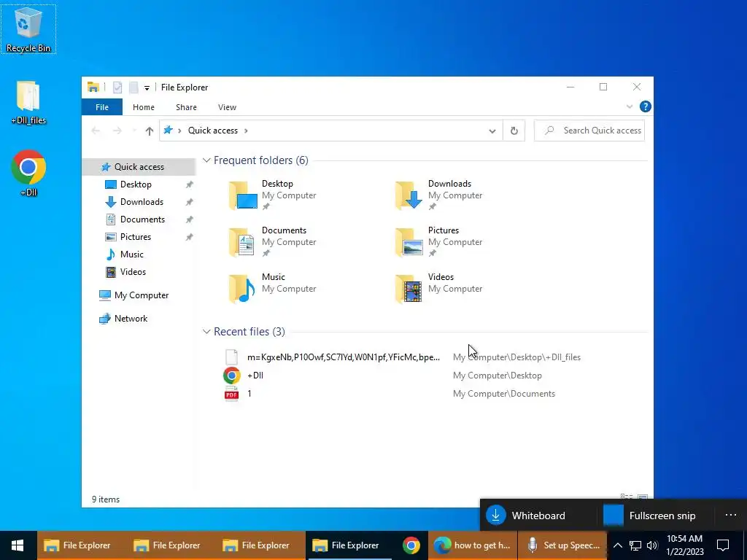The height and width of the screenshot is (560, 747).
Task: Select the +Dll Chrome shortcut on desktop
Action: tap(28, 174)
